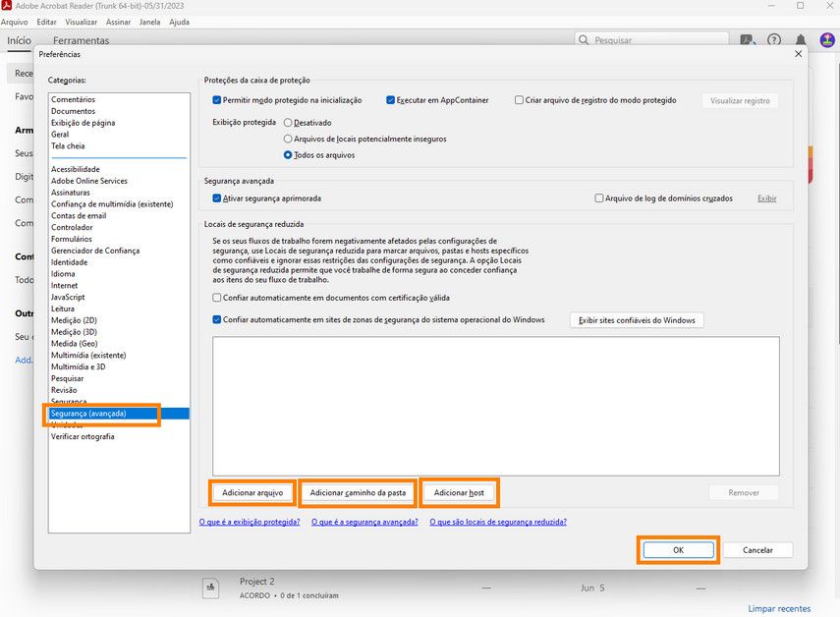This screenshot has height=617, width=840.
Task: Open link O que é a exibição protegida?
Action: pos(250,522)
